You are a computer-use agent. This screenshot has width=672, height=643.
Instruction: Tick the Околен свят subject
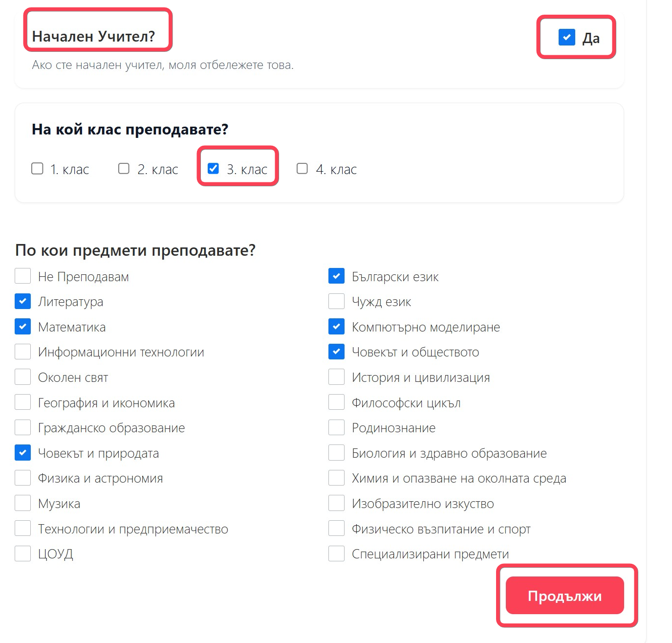point(23,377)
